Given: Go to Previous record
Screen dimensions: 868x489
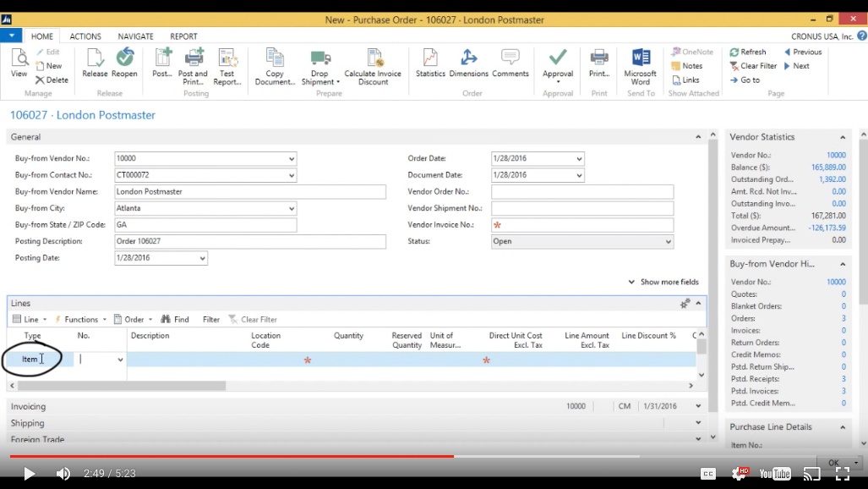Looking at the screenshot, I should [x=803, y=52].
